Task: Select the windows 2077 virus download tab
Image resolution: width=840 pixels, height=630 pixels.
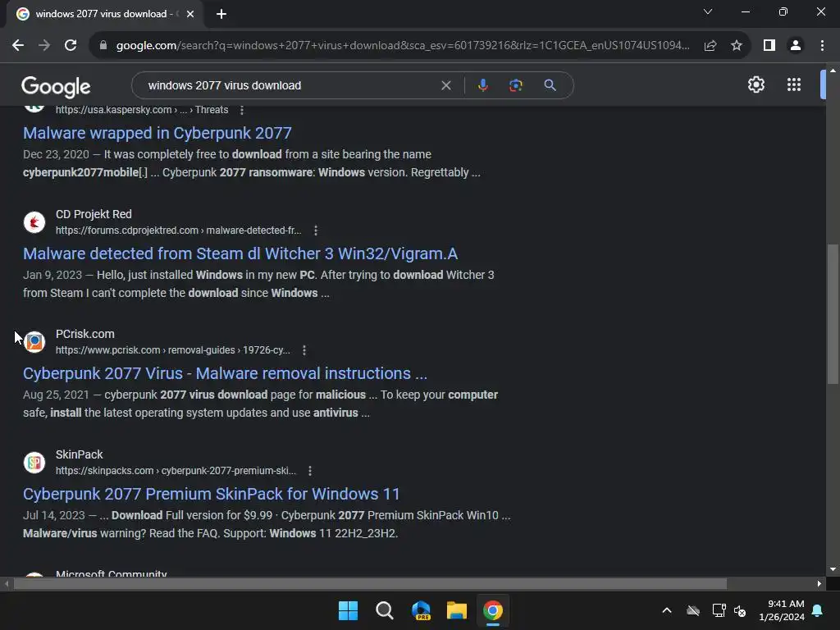Action: click(x=105, y=14)
